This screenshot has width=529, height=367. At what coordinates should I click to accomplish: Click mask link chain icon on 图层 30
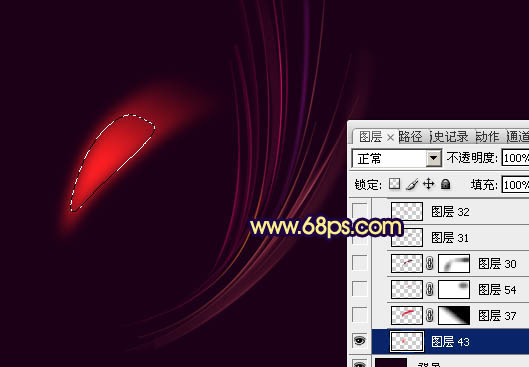point(430,263)
